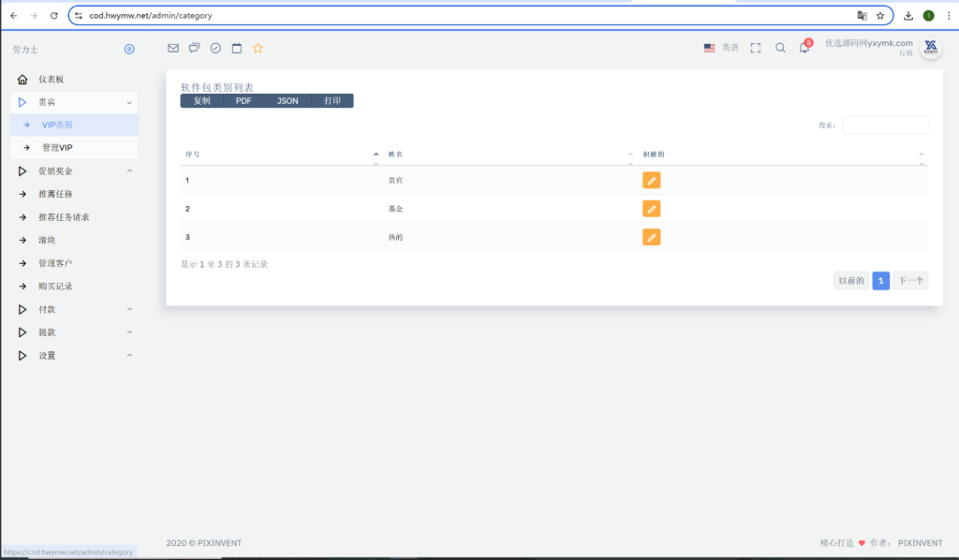Viewport: 959px width, 560px height.
Task: Open the browser translate page icon
Action: [x=862, y=15]
